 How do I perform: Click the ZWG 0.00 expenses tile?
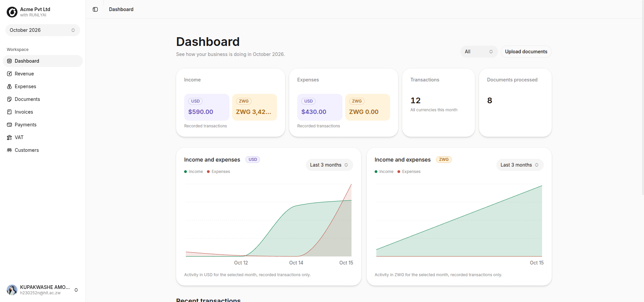click(368, 107)
